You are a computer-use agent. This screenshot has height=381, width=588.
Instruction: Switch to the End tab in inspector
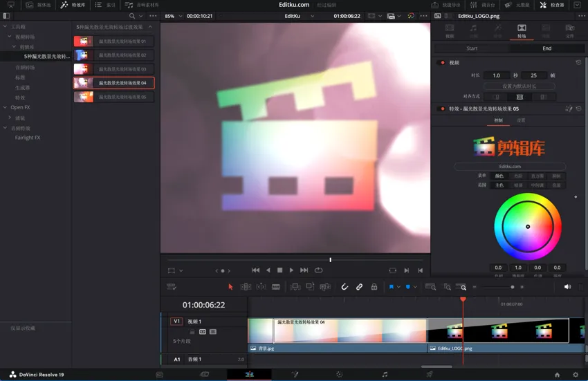pyautogui.click(x=546, y=48)
